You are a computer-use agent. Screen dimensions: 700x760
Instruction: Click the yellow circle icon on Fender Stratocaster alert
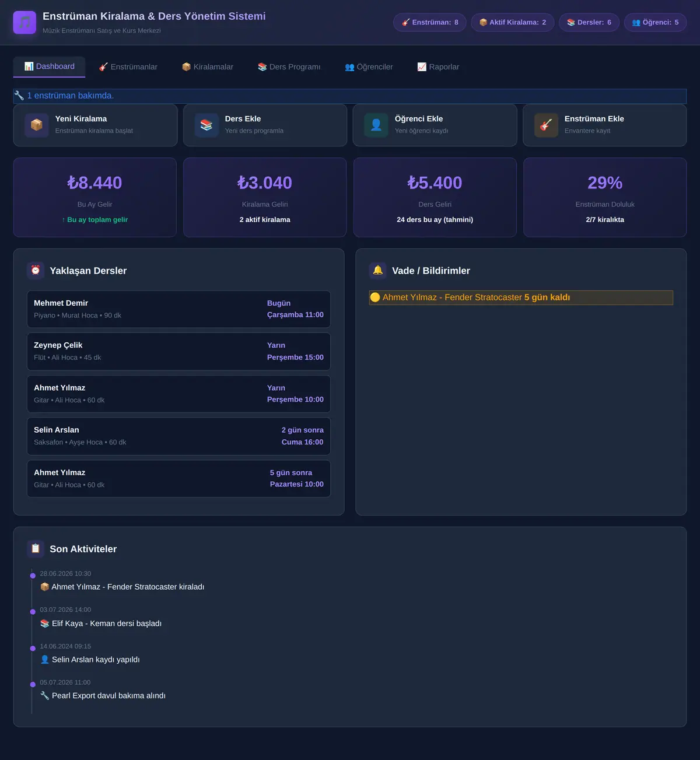375,297
